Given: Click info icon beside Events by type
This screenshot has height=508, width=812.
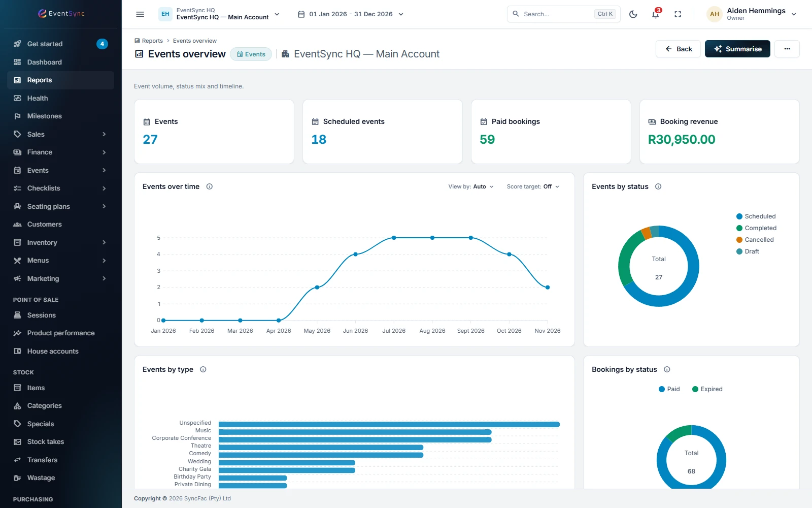Looking at the screenshot, I should pyautogui.click(x=203, y=369).
